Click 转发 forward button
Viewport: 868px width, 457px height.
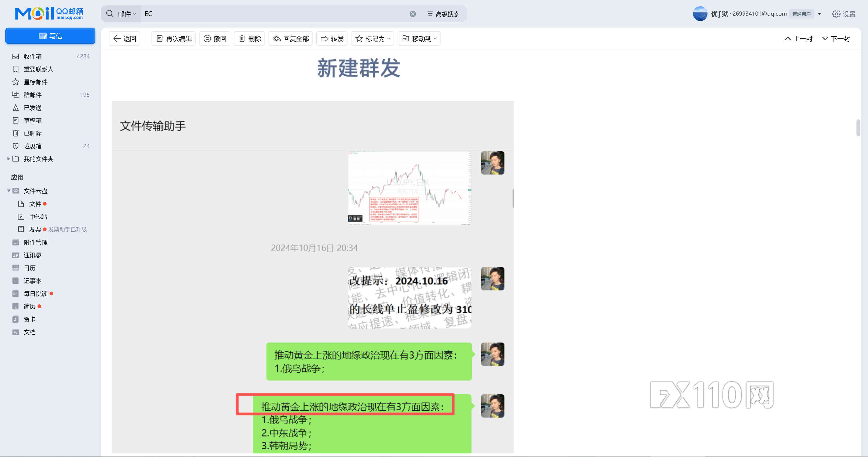tap(332, 39)
